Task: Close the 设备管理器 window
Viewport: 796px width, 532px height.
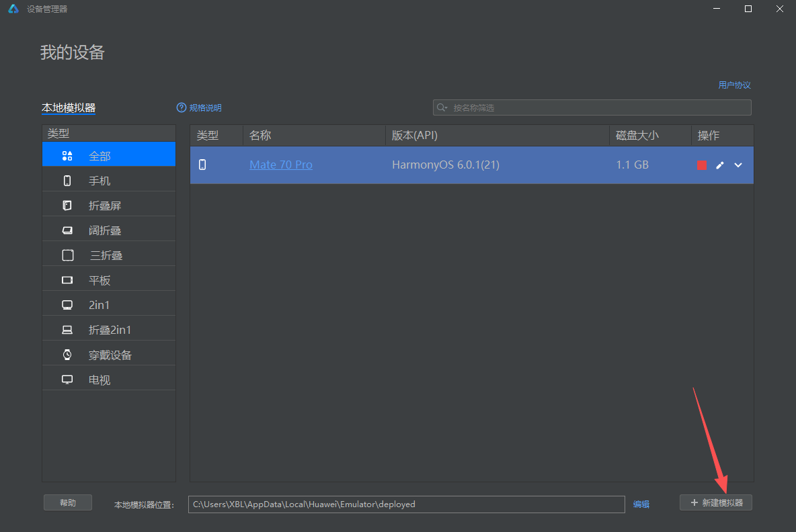Action: (780, 9)
